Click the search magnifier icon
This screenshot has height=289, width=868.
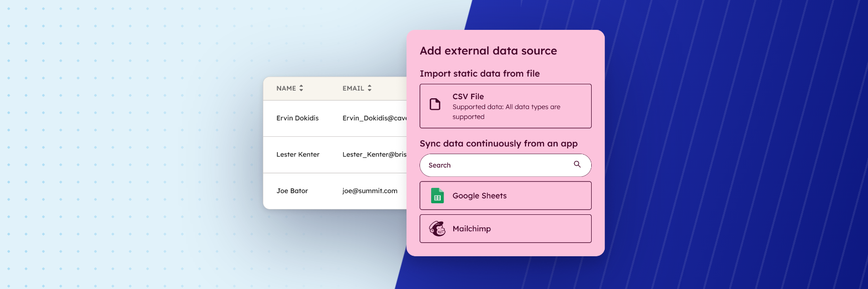click(577, 164)
